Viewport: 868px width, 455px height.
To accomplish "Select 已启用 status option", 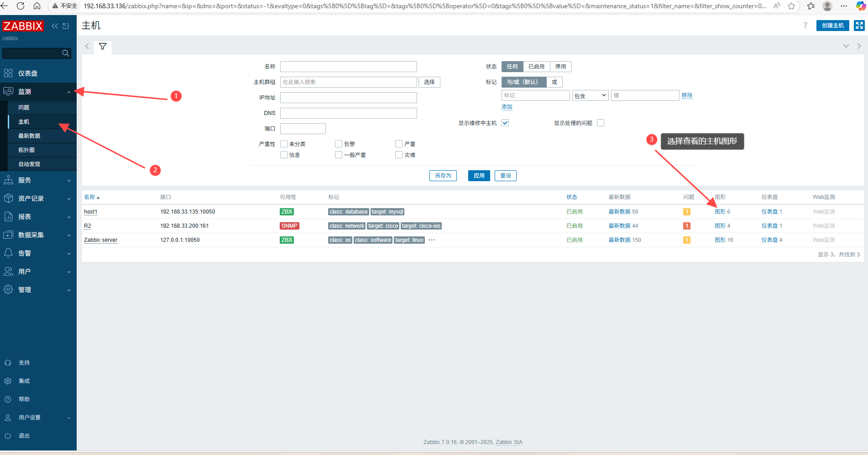I will tap(536, 67).
